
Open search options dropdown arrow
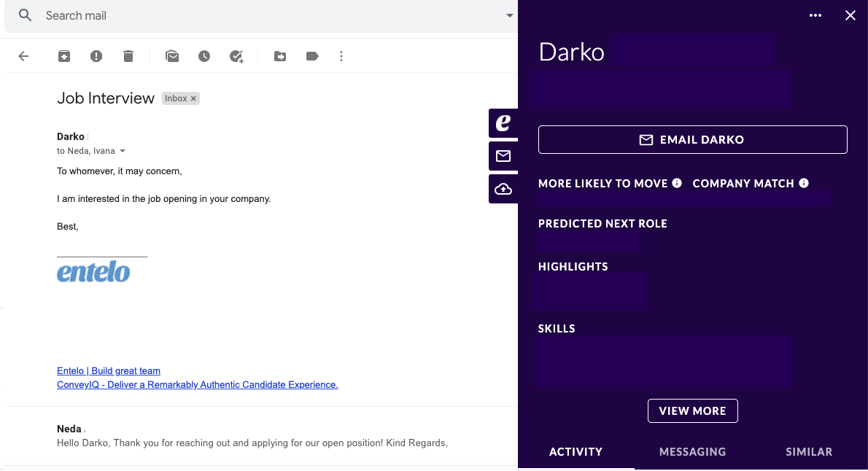[509, 15]
